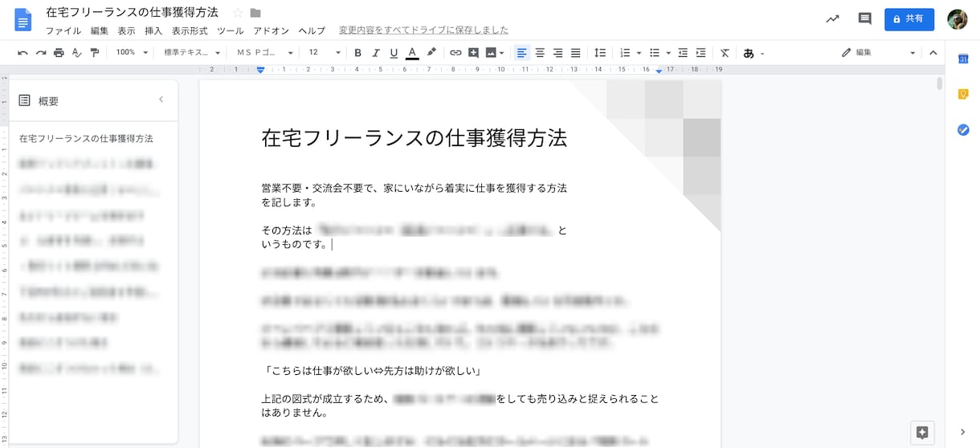980x448 pixels.
Task: Open Google Calendar side panel
Action: [x=963, y=58]
